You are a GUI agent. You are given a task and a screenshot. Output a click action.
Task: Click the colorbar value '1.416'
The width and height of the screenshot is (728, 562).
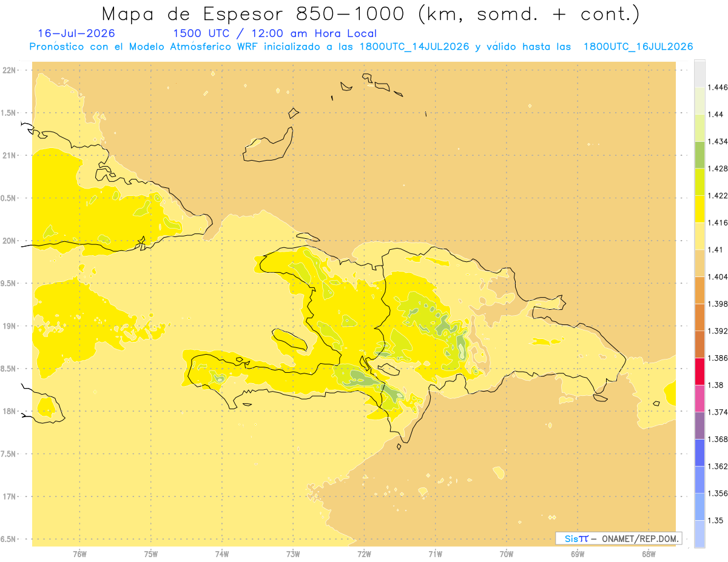pyautogui.click(x=717, y=222)
